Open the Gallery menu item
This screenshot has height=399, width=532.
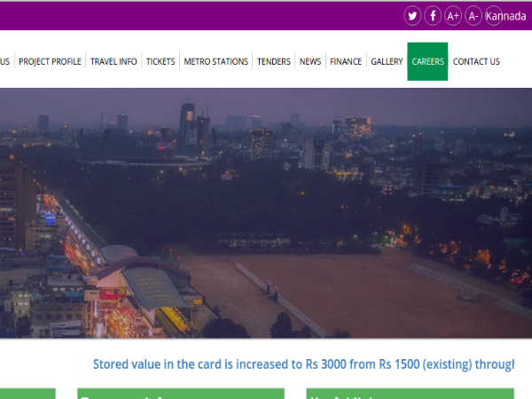coord(387,61)
